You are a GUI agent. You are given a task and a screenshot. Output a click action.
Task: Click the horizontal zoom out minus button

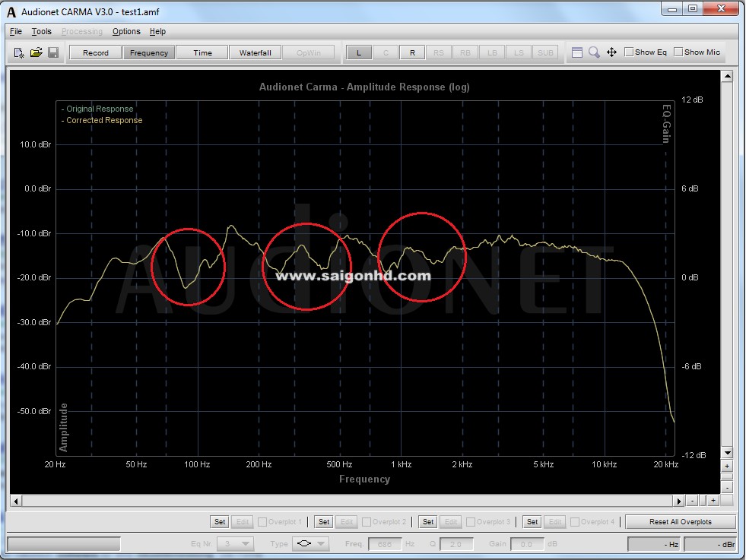pyautogui.click(x=692, y=501)
